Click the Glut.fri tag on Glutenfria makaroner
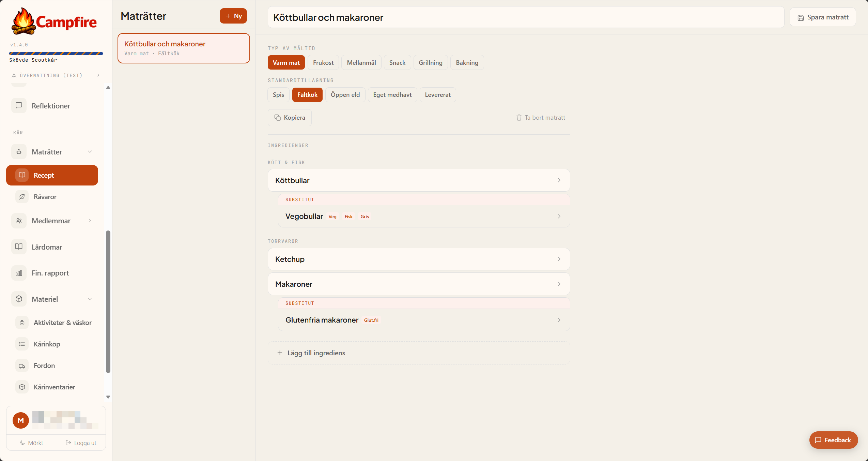Viewport: 868px width, 461px height. coord(371,320)
